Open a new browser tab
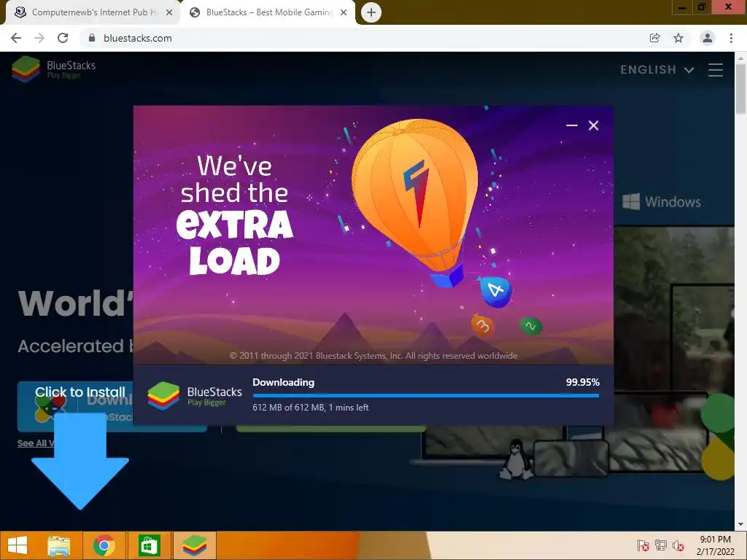747x560 pixels. click(371, 12)
